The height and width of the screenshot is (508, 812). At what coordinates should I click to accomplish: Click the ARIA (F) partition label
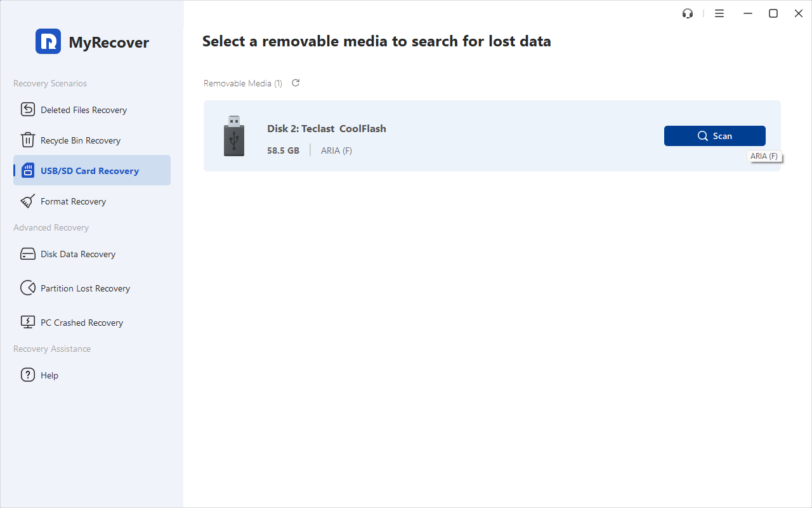[x=336, y=150]
